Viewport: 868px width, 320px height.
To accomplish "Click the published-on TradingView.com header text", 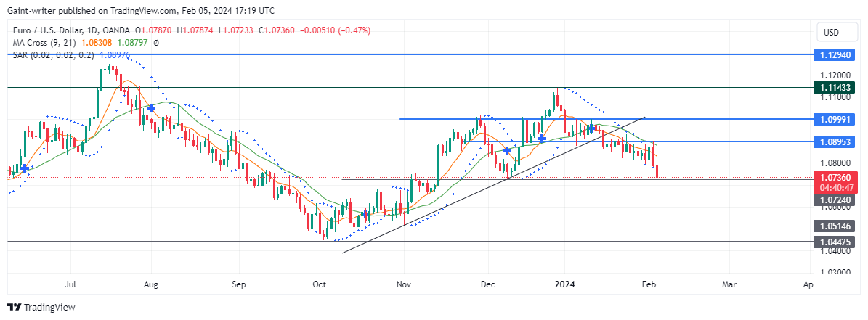I will (x=141, y=10).
